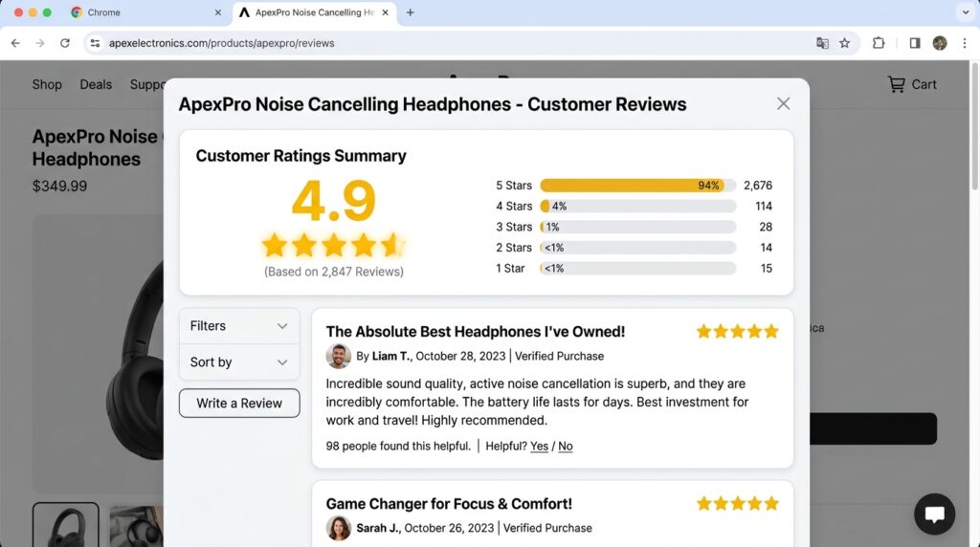This screenshot has height=547, width=980.
Task: Close the ApexPro Noise Cancelling tab
Action: tap(385, 12)
